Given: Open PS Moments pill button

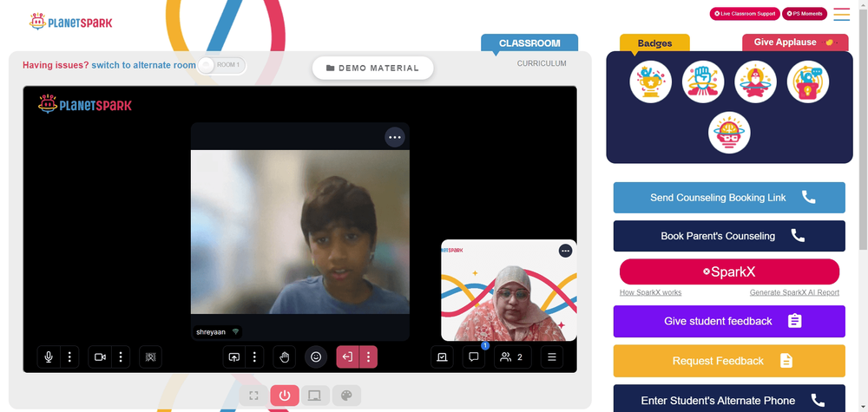Looking at the screenshot, I should tap(805, 14).
